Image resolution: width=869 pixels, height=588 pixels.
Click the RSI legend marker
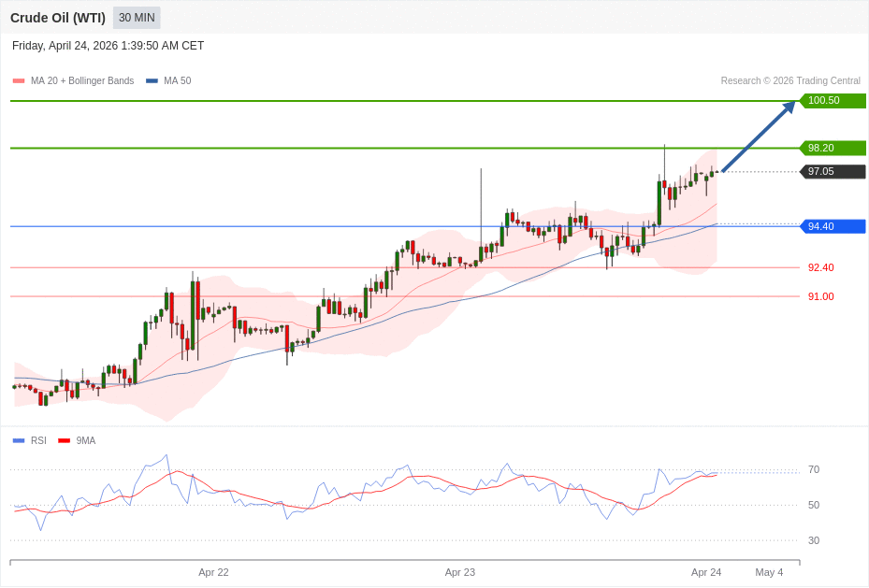click(x=16, y=440)
